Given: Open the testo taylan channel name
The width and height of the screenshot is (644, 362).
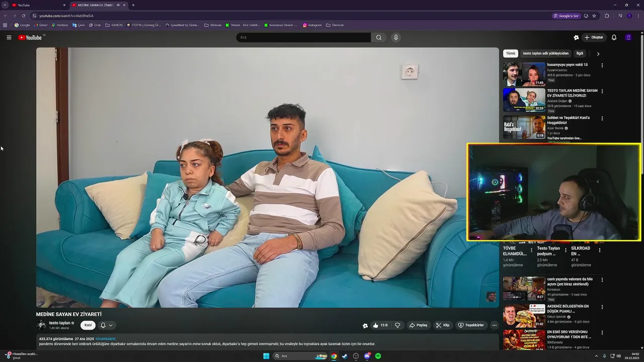Looking at the screenshot, I should pyautogui.click(x=59, y=323).
